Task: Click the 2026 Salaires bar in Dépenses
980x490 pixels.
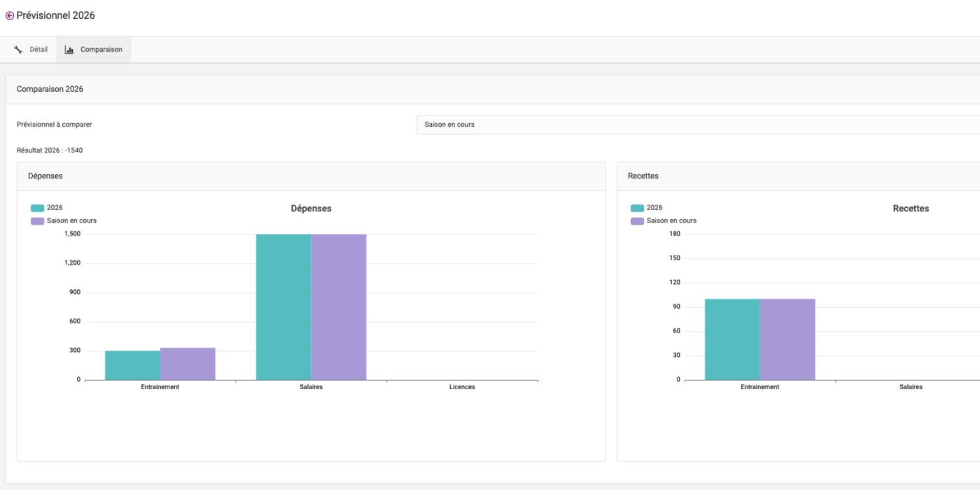Action: [283, 307]
